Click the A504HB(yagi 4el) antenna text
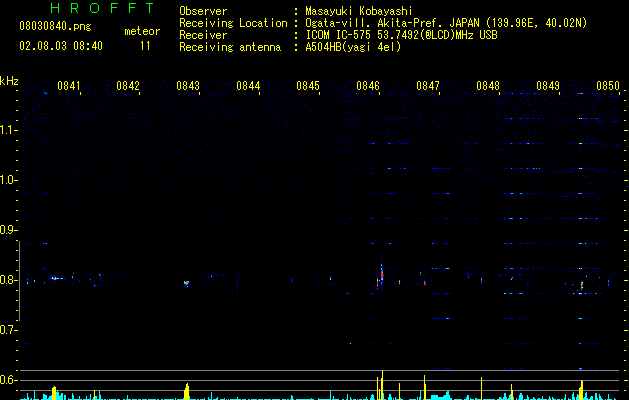 pos(353,47)
